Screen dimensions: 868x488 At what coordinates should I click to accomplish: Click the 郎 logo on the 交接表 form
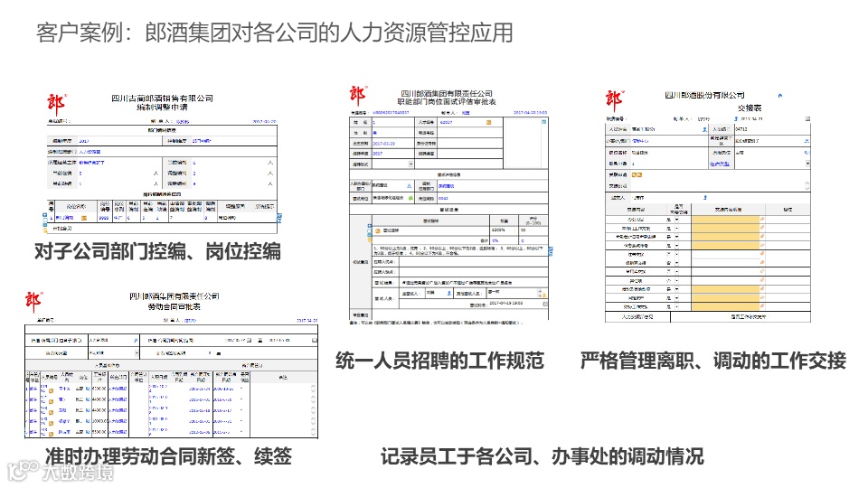pos(615,100)
